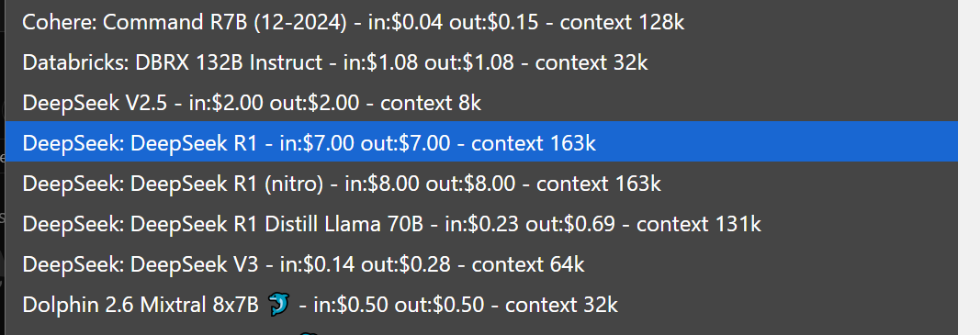Click the model with context 128k
Screen dimensions: 980x335
click(481, 22)
